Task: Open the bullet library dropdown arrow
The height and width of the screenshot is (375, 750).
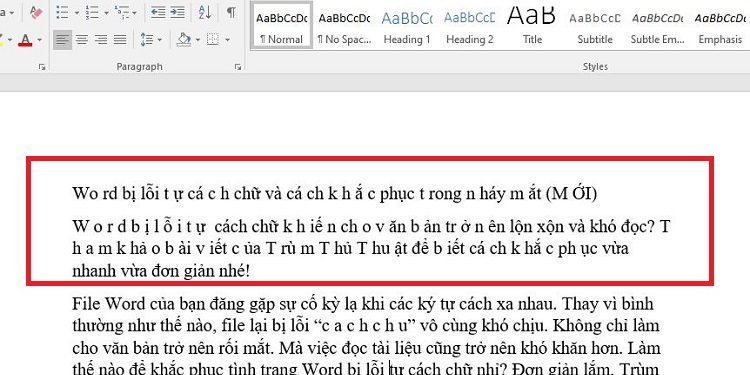Action: click(x=77, y=13)
